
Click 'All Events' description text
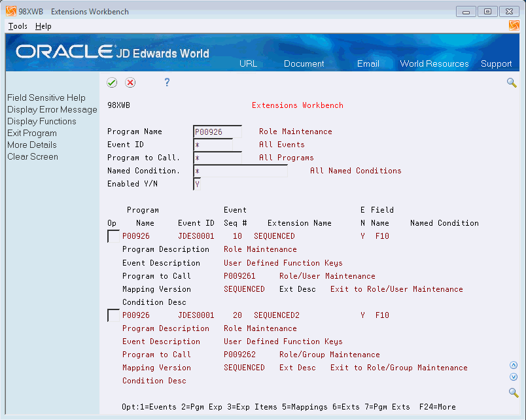[282, 145]
